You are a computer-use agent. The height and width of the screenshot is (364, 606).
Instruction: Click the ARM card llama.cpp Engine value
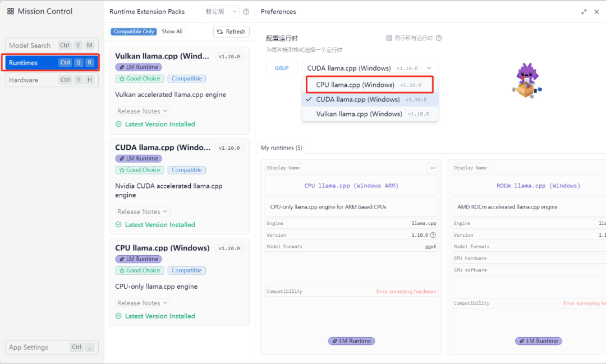click(424, 223)
